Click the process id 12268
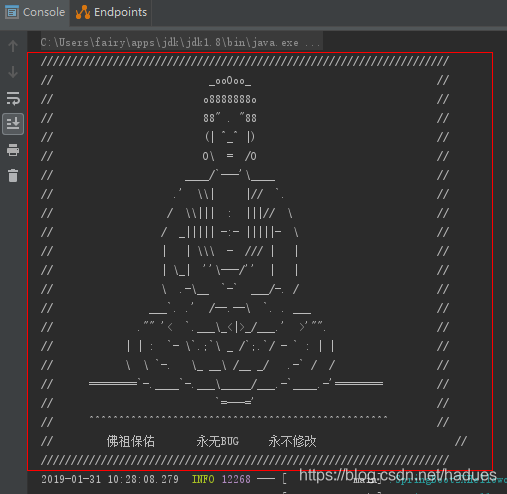 [x=236, y=479]
